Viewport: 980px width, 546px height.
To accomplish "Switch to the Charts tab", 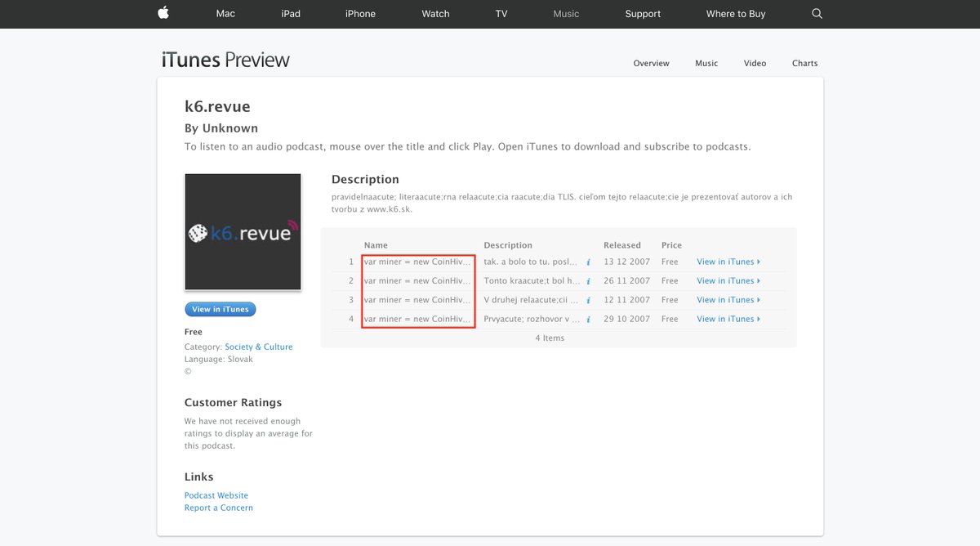I will click(x=804, y=63).
